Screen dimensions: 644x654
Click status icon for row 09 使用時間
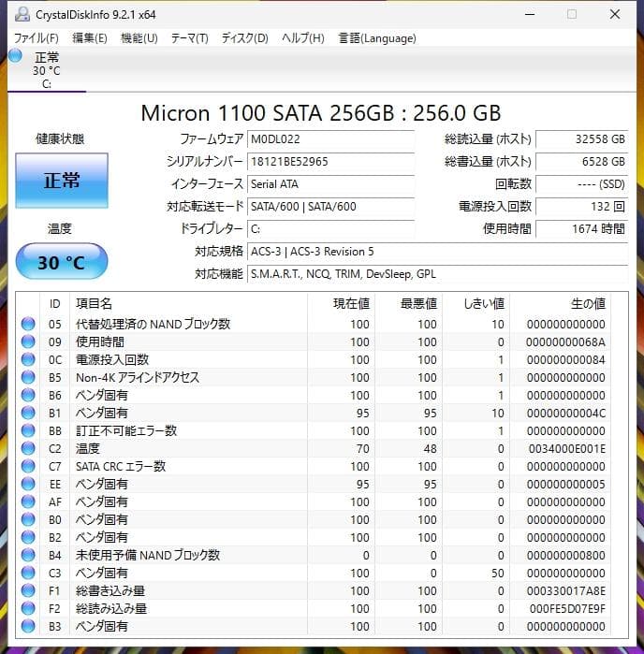tap(28, 342)
